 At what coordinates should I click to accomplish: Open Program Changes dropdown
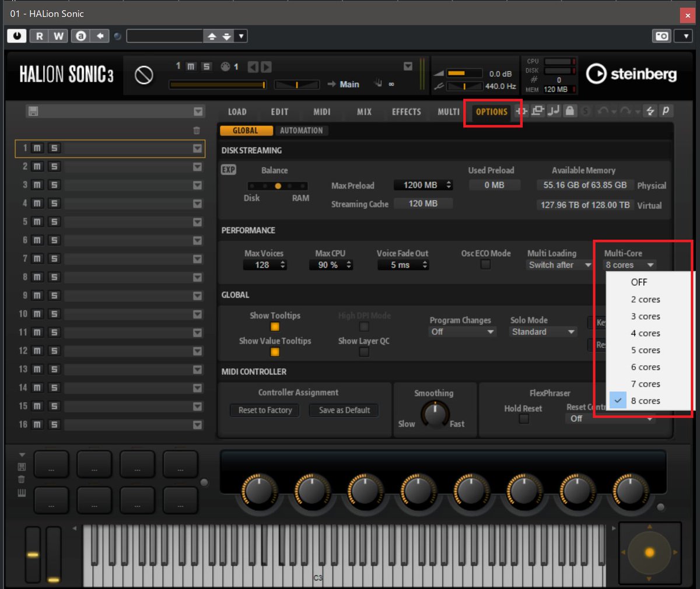[x=463, y=331]
